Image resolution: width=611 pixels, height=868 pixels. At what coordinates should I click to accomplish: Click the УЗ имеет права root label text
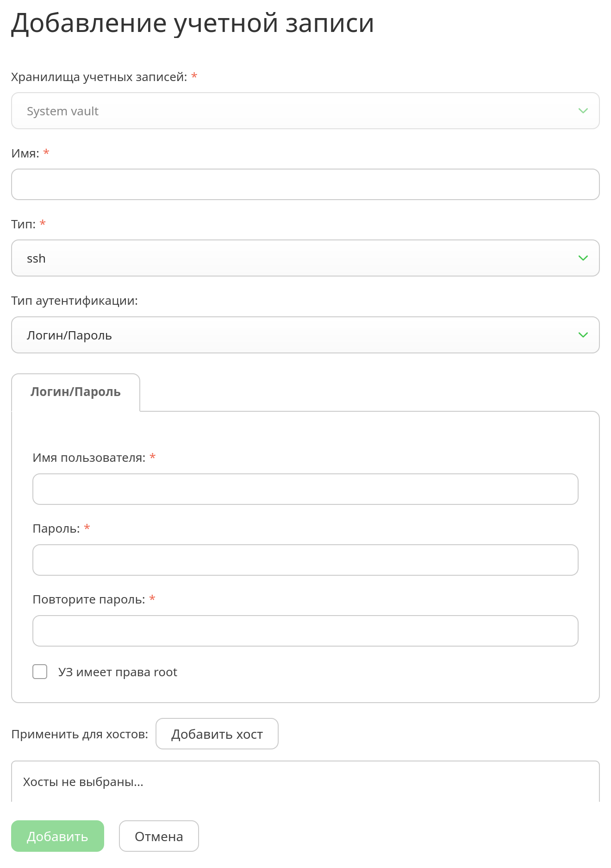pos(118,672)
